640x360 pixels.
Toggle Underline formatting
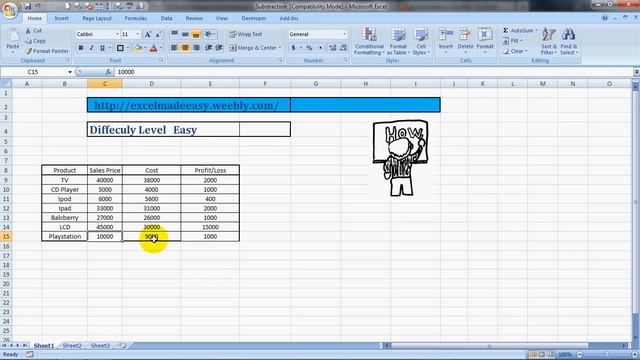pos(102,48)
